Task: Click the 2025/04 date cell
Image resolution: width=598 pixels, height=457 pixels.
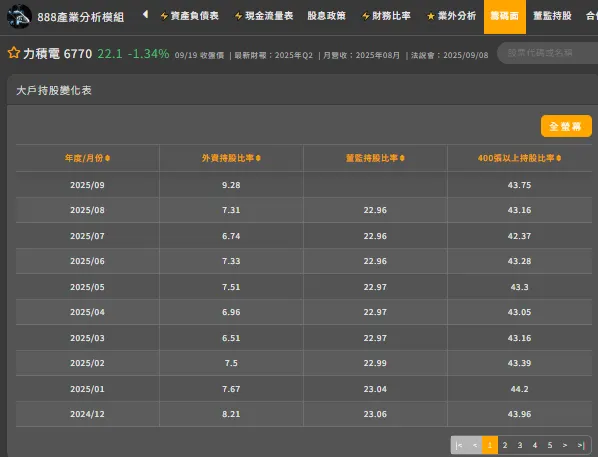Action: [x=87, y=312]
